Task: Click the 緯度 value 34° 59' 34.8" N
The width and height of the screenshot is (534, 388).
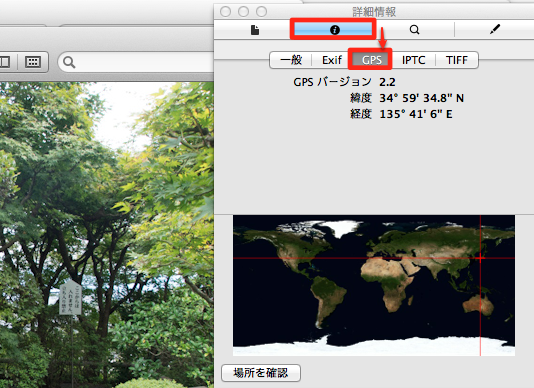Action: click(422, 98)
